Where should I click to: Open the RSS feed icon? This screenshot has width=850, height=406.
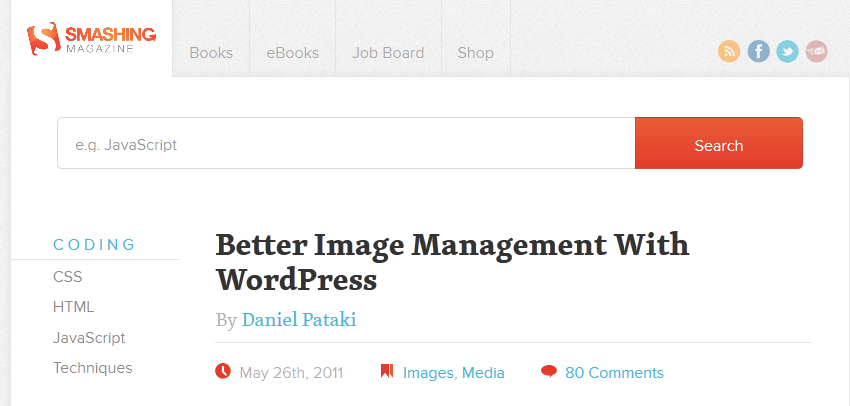point(729,51)
